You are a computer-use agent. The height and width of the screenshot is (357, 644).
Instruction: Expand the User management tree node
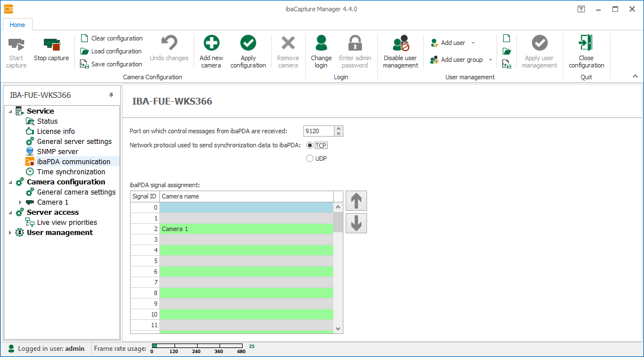point(10,233)
